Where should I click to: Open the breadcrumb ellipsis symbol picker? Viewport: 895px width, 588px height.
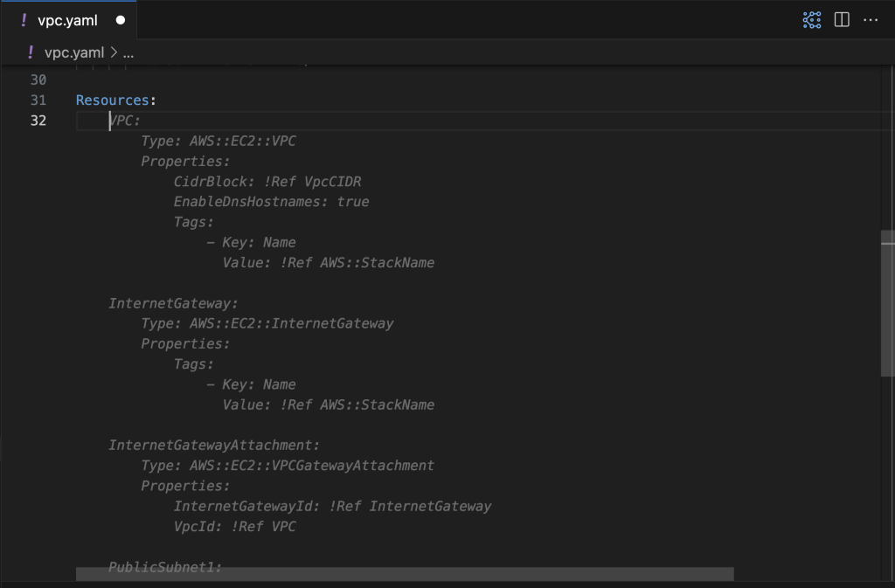click(128, 53)
